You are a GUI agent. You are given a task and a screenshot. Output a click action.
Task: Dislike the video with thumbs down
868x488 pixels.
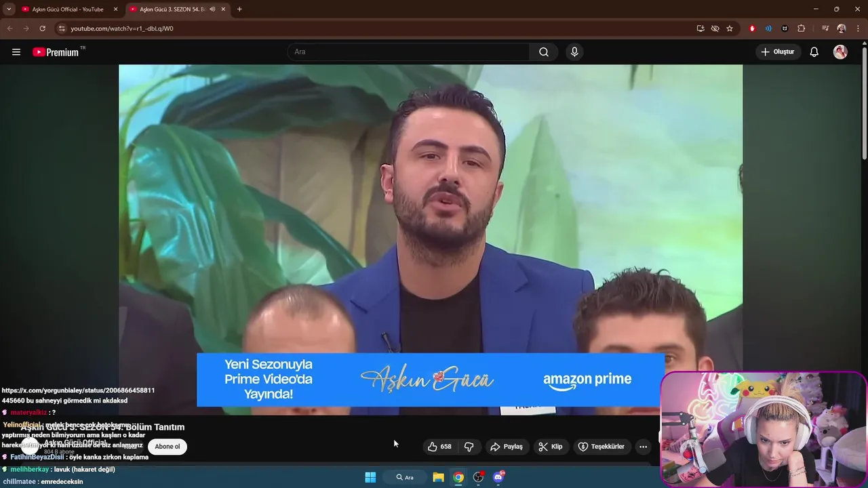click(x=469, y=447)
